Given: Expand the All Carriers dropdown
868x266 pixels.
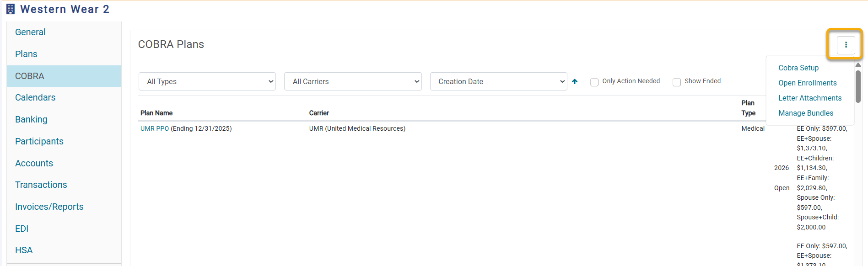Looking at the screenshot, I should tap(353, 81).
